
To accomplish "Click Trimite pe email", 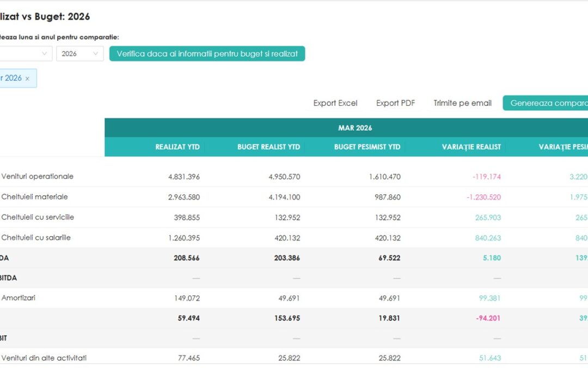I will (462, 103).
